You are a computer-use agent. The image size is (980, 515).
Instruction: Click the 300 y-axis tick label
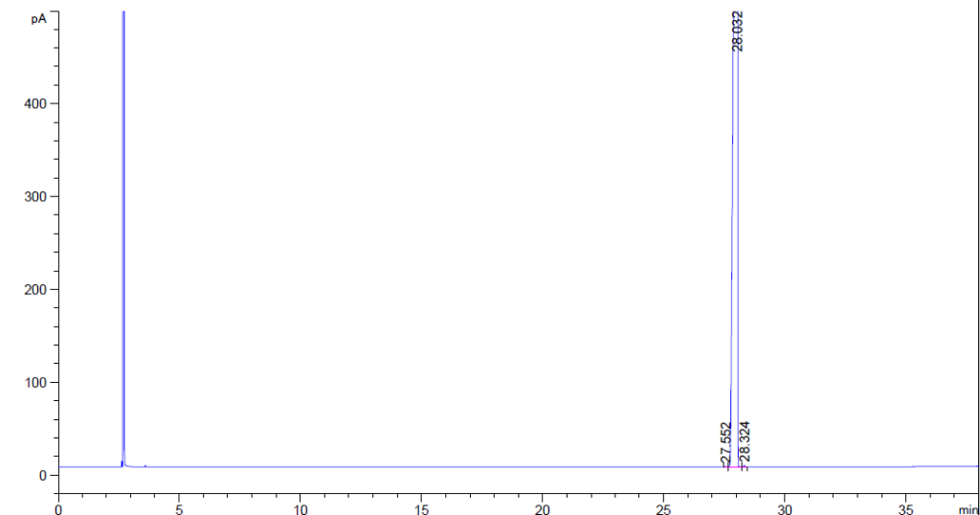36,197
